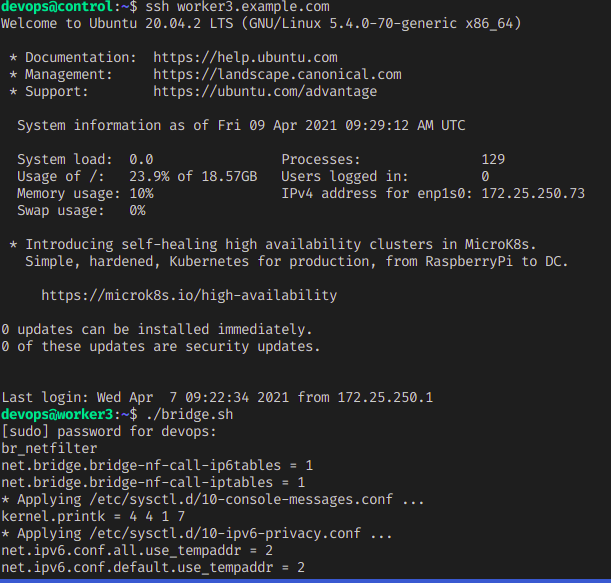This screenshot has width=611, height=583.
Task: Click the 'Management:' label
Action: (69, 75)
